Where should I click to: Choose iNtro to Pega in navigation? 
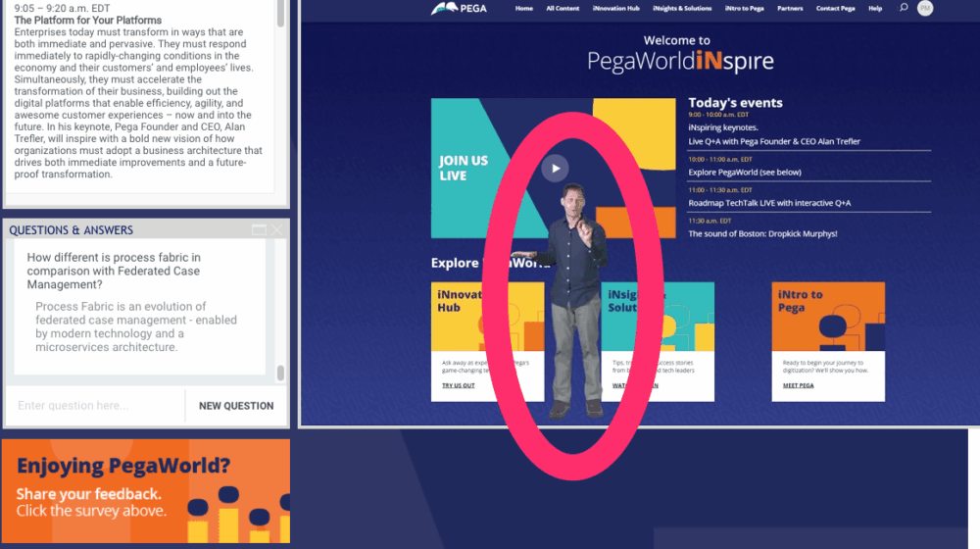[744, 9]
